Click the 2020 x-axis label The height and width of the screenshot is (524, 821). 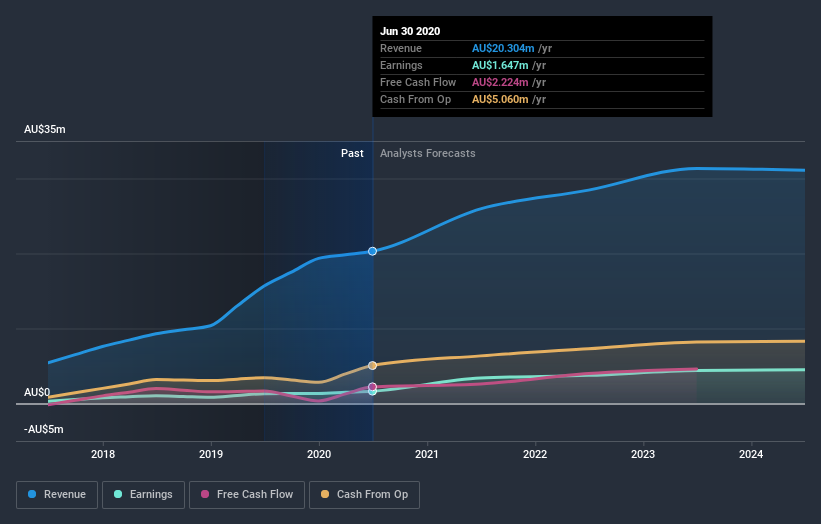[x=319, y=454]
